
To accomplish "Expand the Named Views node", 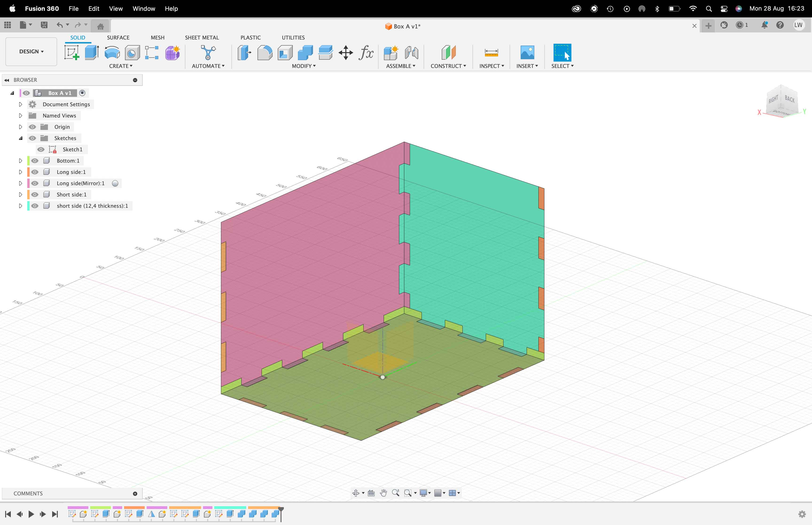I will 20,116.
